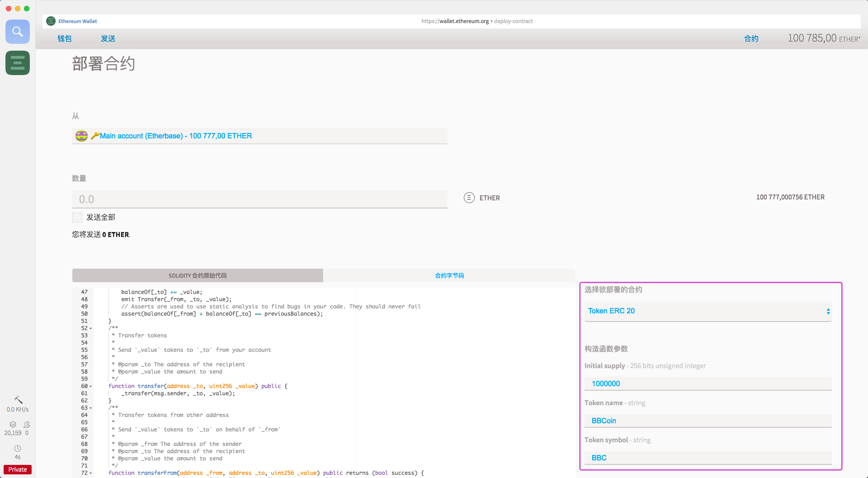Click the 100 785,00 ETHER balance

tap(824, 38)
